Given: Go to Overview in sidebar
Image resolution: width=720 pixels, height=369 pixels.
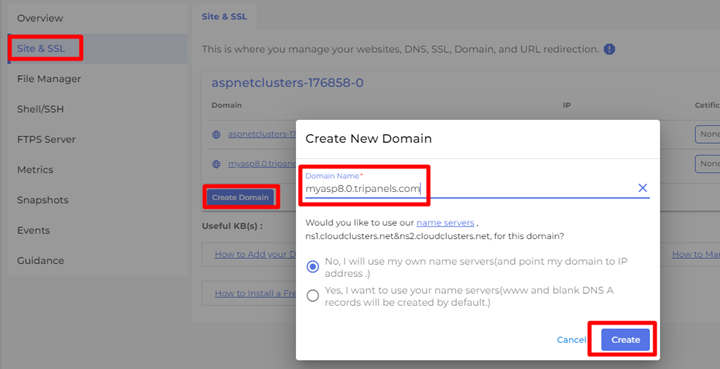Looking at the screenshot, I should 40,18.
